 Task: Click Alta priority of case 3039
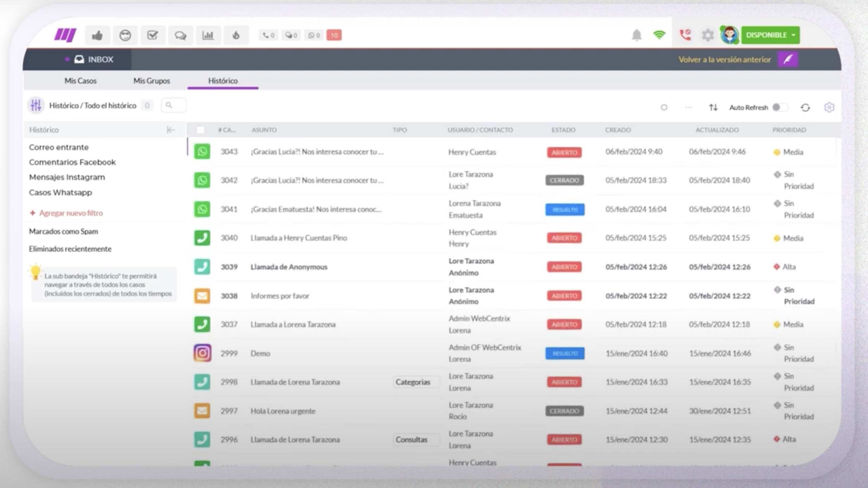[785, 267]
